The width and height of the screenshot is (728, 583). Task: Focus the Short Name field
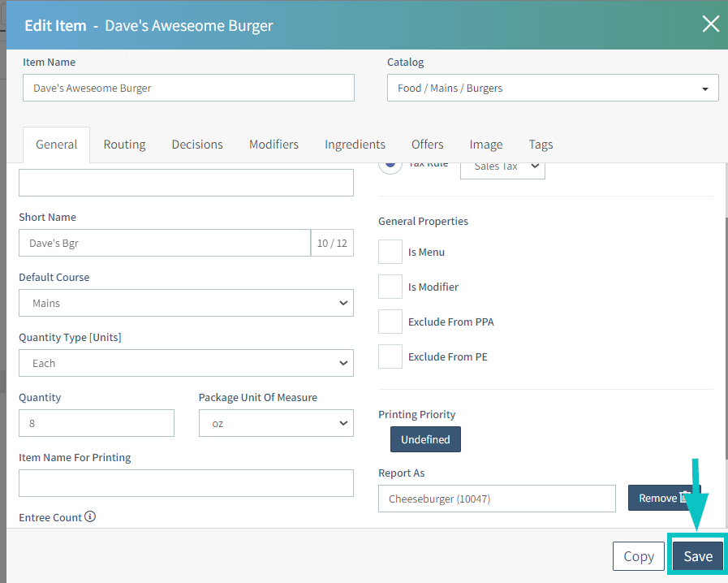165,243
